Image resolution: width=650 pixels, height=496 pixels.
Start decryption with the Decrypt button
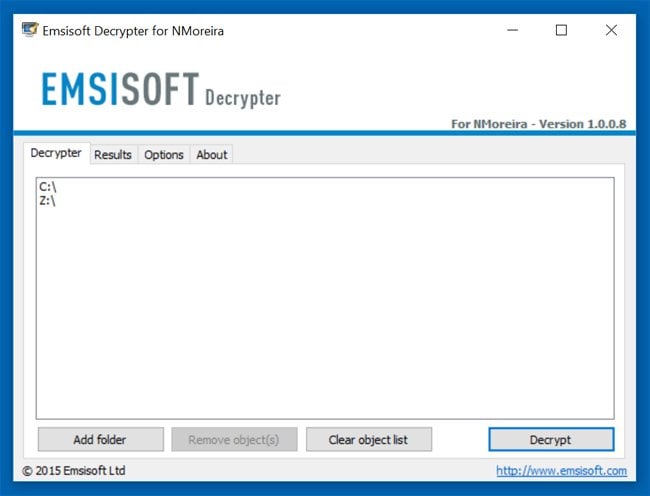pyautogui.click(x=551, y=439)
